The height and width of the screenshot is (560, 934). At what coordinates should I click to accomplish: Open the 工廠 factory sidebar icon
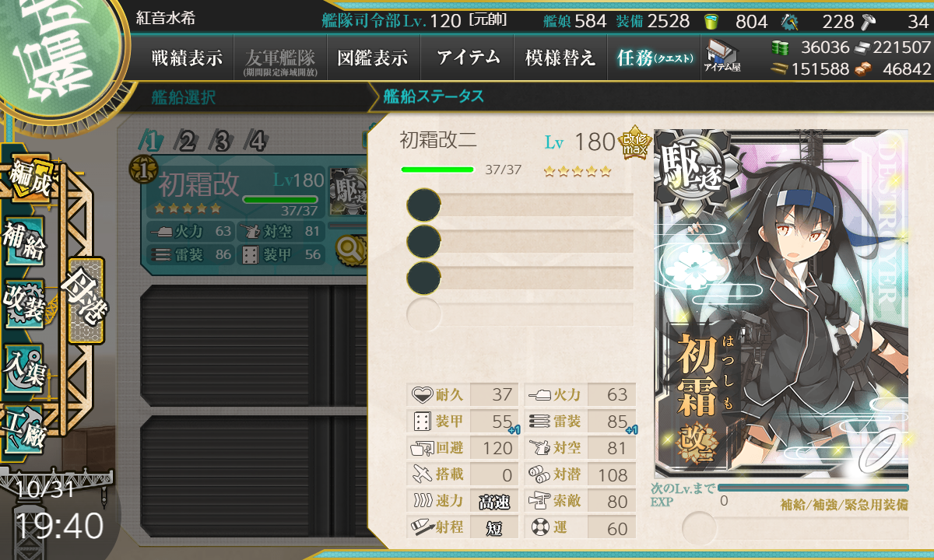[x=25, y=428]
